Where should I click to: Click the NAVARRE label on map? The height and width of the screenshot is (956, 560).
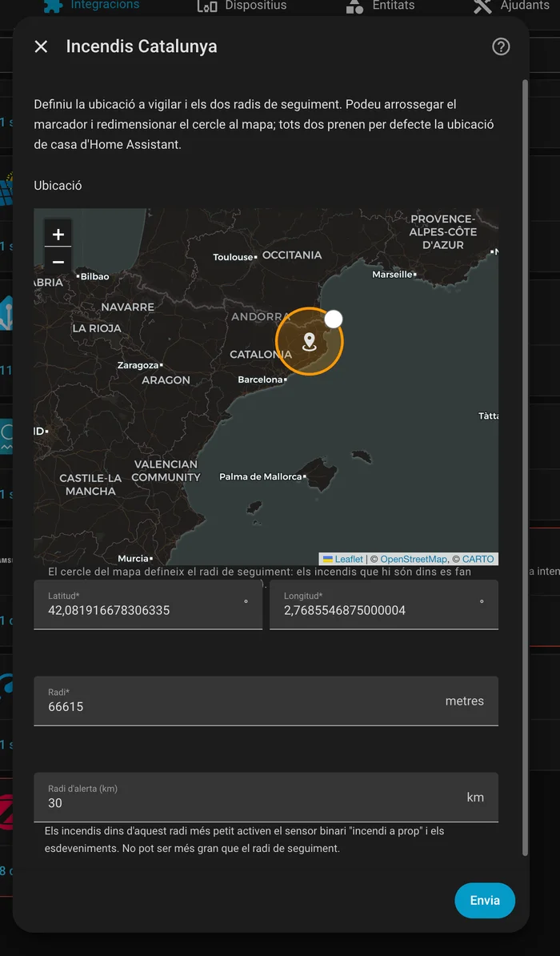click(127, 307)
